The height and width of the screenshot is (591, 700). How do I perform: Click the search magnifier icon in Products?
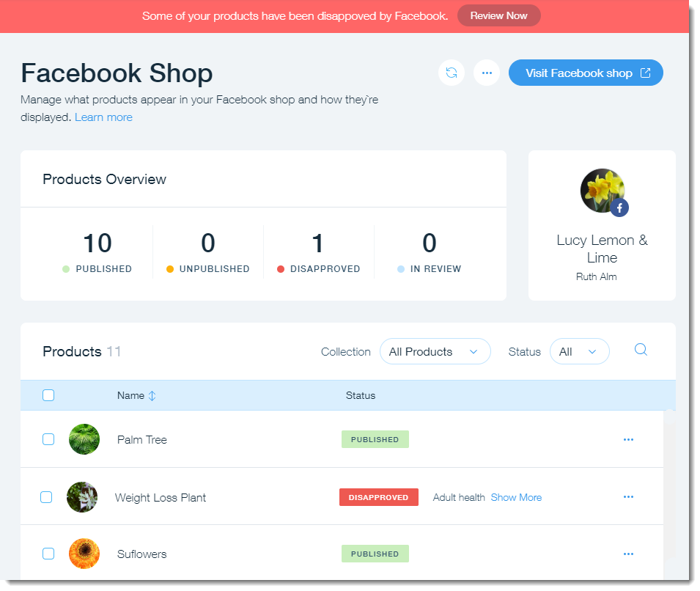pos(641,350)
